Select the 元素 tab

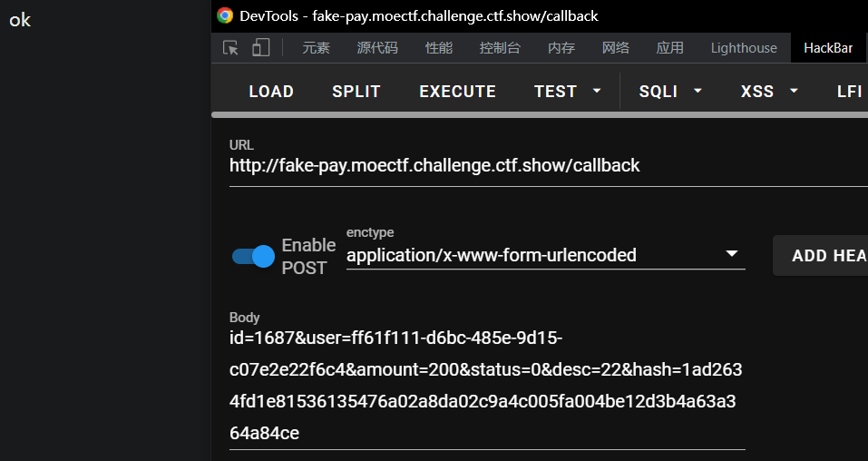pyautogui.click(x=317, y=48)
